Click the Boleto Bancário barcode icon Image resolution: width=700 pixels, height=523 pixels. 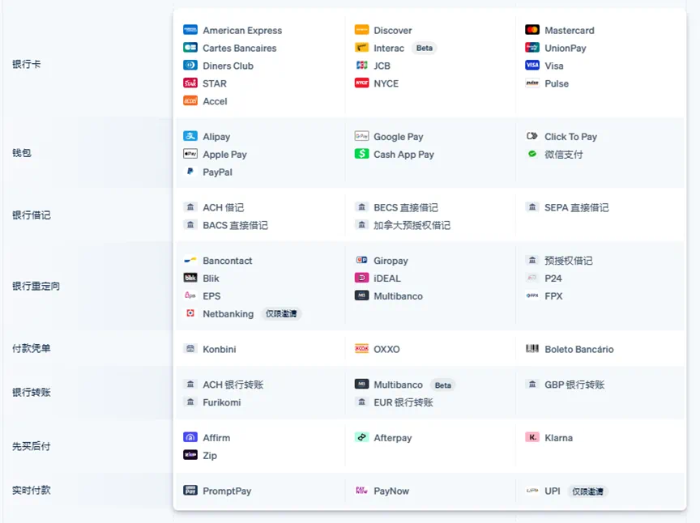[x=532, y=349]
